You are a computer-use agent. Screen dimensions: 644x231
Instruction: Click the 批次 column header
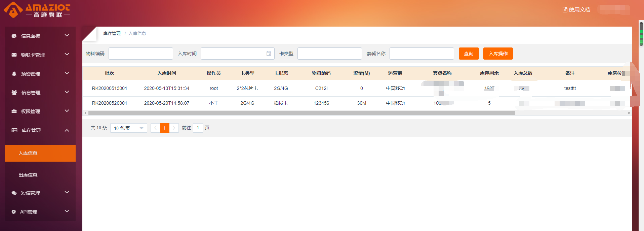pyautogui.click(x=110, y=73)
